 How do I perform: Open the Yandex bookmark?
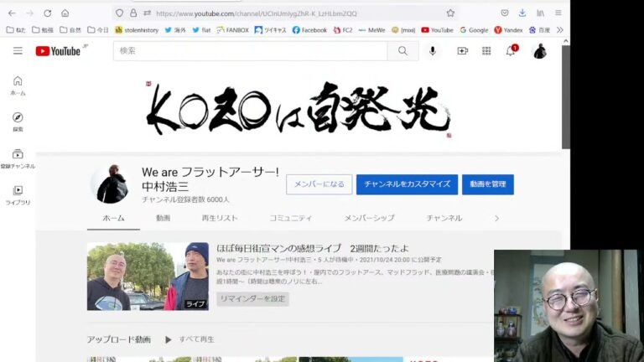point(508,30)
